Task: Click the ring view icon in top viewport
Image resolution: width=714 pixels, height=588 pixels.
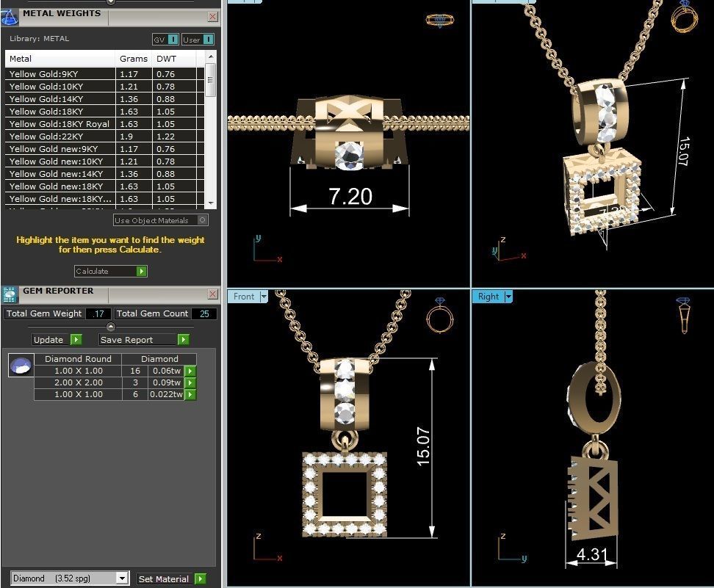Action: [440, 20]
